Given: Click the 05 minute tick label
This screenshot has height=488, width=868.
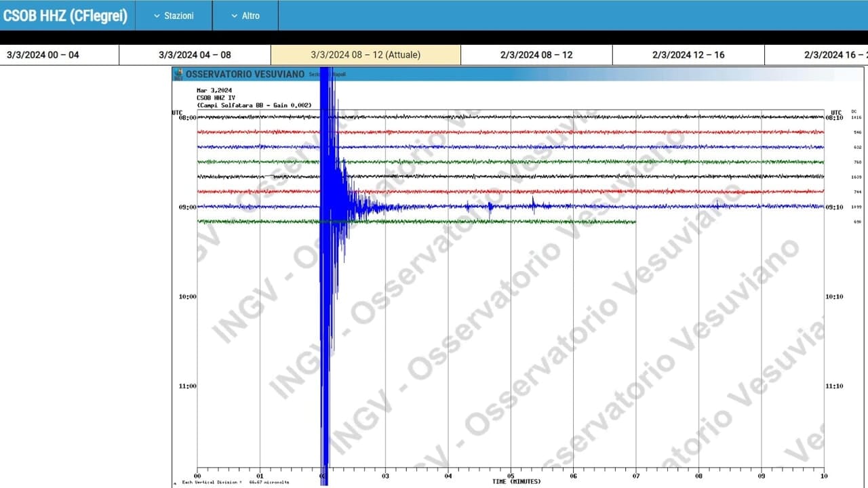Looking at the screenshot, I should coord(511,476).
